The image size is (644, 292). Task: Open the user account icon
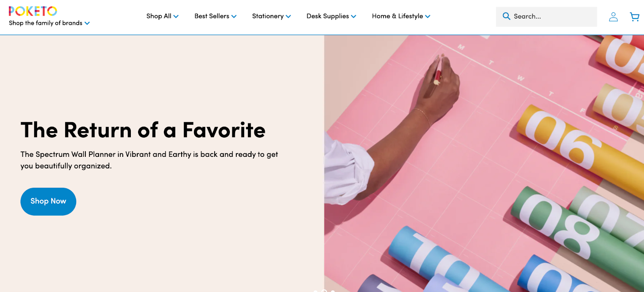click(613, 16)
